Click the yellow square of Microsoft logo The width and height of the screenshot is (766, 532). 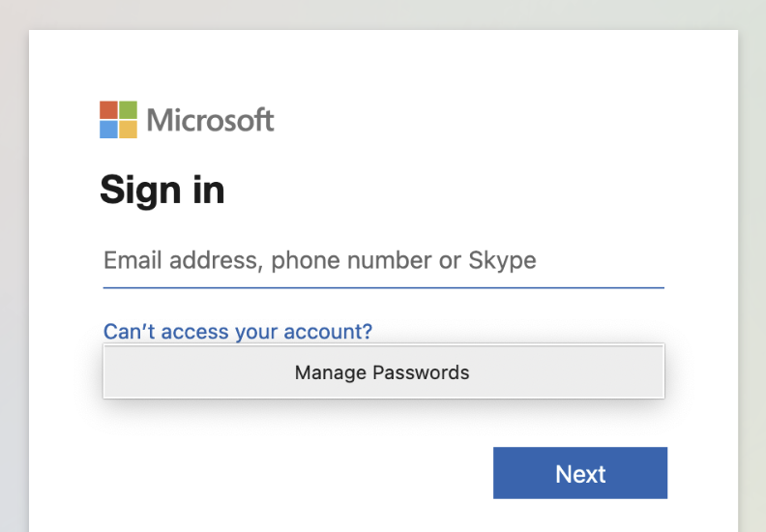(128, 129)
